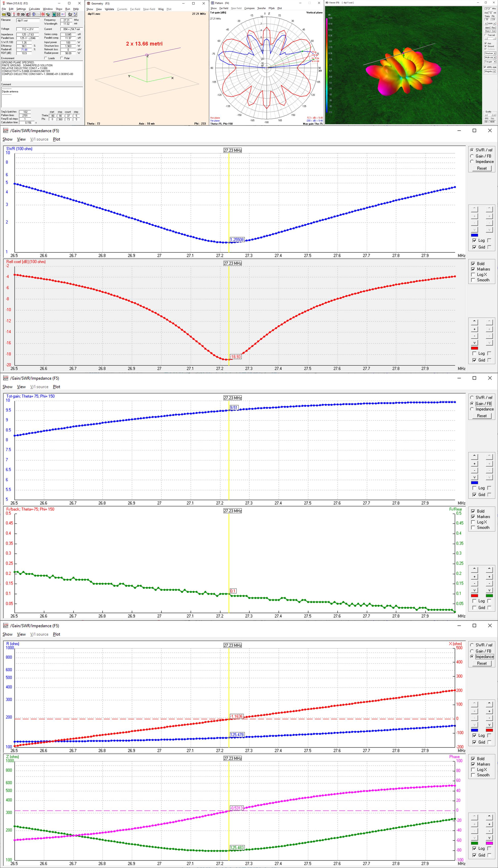Click the red polar pattern icon

click(43, 14)
